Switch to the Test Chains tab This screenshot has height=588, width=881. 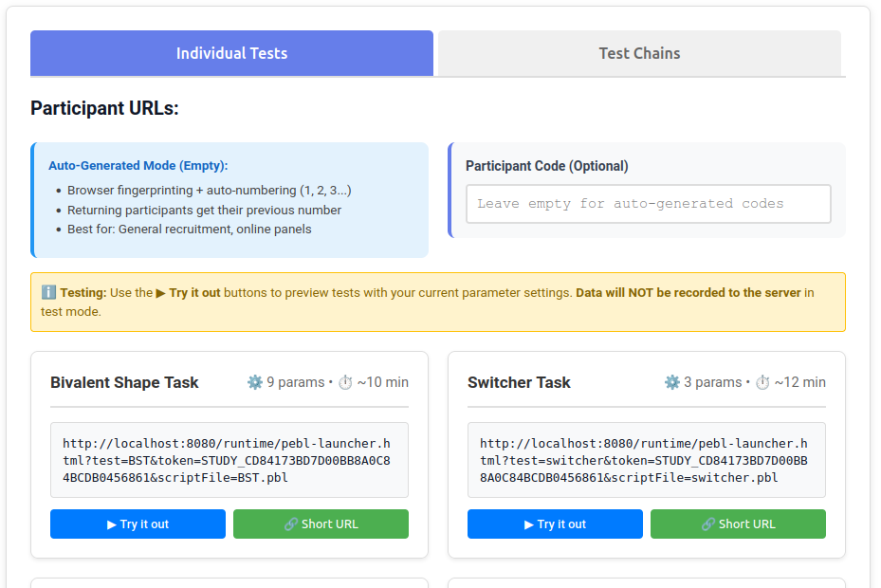[x=638, y=53]
